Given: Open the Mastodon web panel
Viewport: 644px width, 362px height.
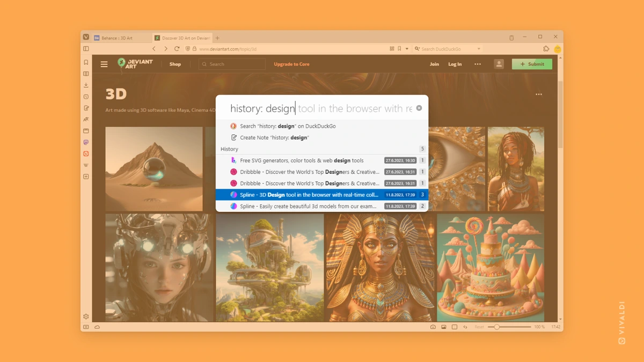Looking at the screenshot, I should pyautogui.click(x=86, y=142).
